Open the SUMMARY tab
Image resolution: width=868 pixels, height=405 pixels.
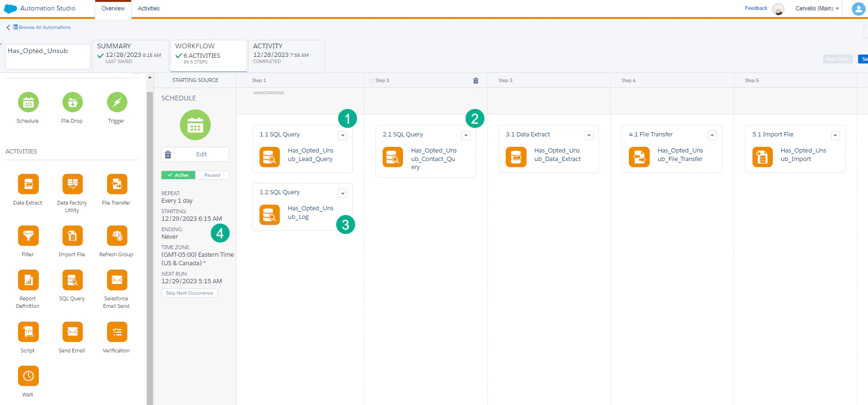[131, 55]
